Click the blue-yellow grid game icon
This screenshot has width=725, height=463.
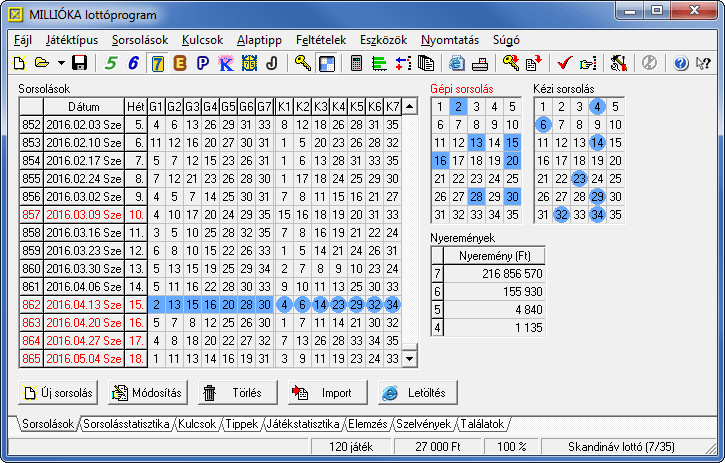pos(249,63)
